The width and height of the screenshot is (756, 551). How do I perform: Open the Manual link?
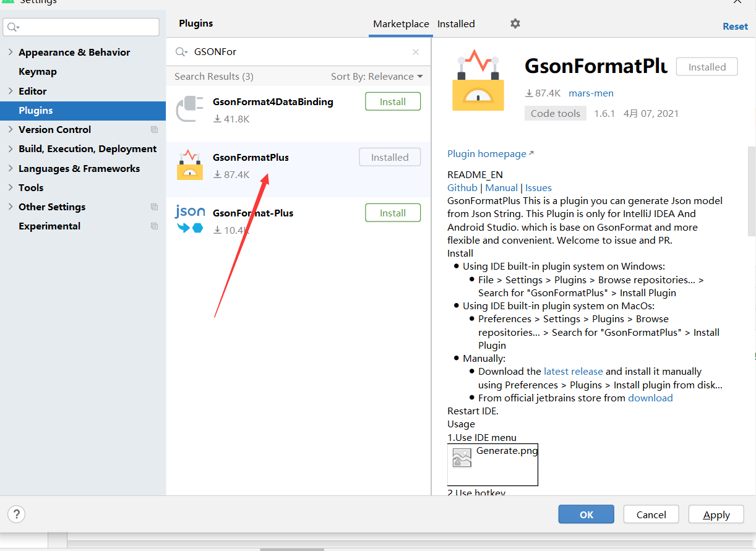tap(502, 188)
